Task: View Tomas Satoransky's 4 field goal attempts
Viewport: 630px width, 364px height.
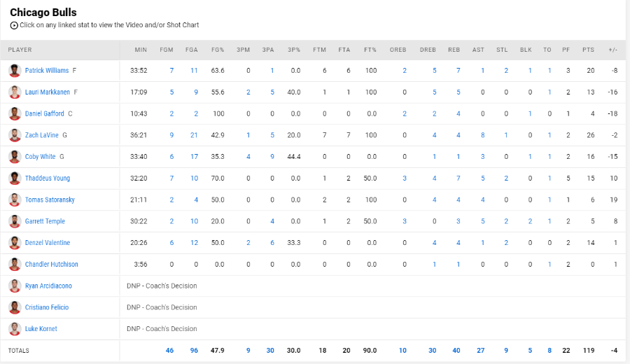Action: tap(196, 199)
